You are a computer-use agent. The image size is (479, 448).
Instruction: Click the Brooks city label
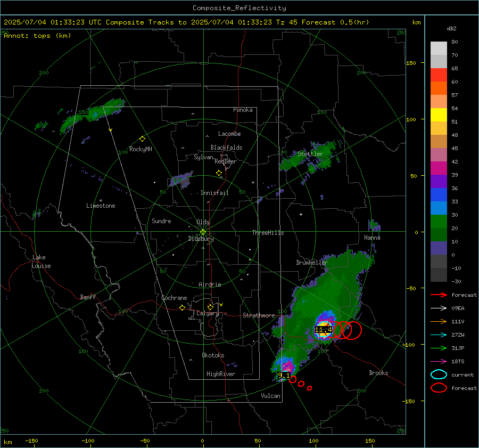[378, 373]
